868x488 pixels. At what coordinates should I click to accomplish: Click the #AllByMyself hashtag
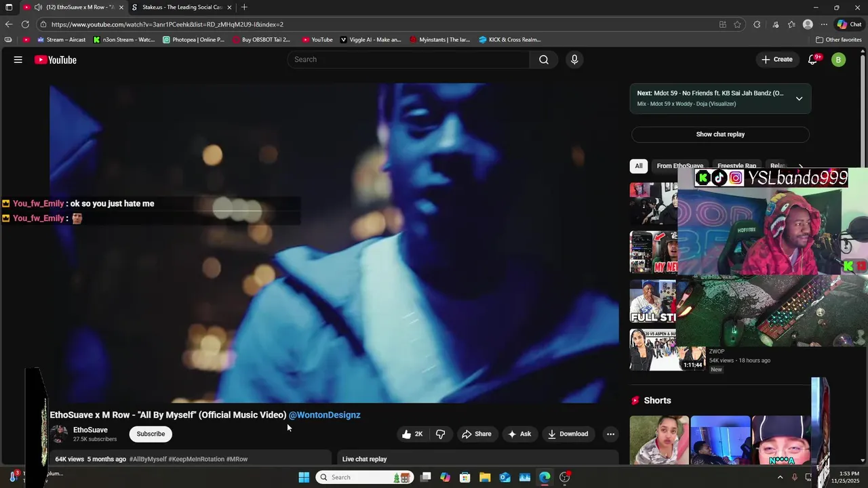(x=148, y=459)
